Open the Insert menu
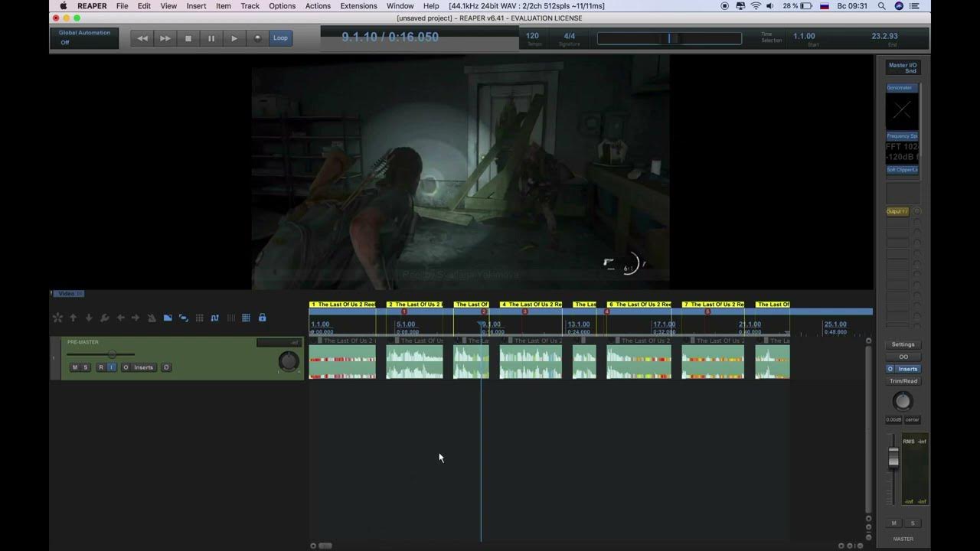Screen dimensions: 980x551 coord(197,6)
